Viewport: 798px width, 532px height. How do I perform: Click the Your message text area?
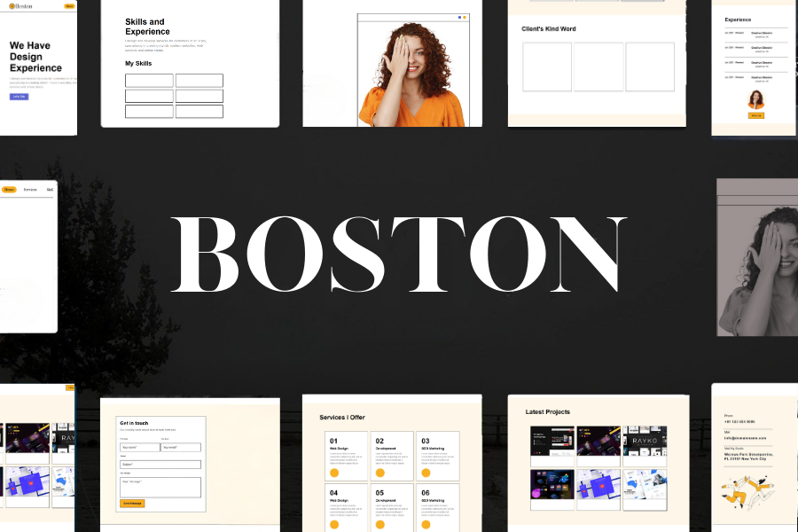pyautogui.click(x=160, y=487)
